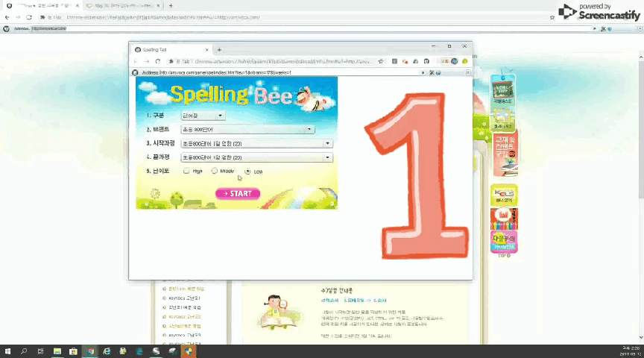The height and width of the screenshot is (358, 644).
Task: Go back in the background browser
Action: [7, 17]
